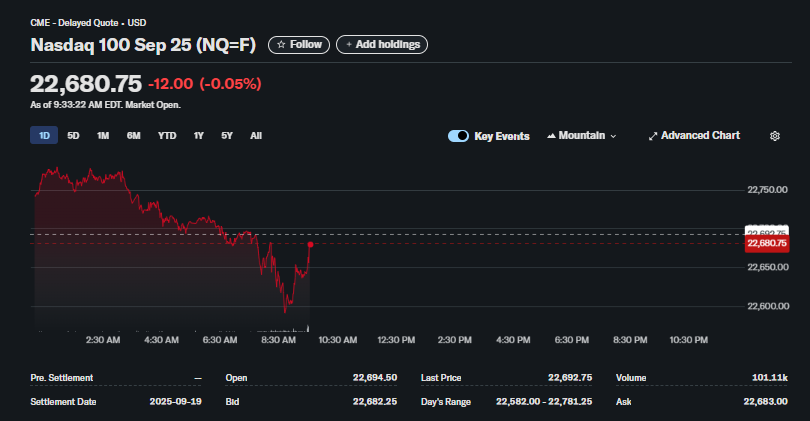Click the Last Price value 22,692.75

570,378
